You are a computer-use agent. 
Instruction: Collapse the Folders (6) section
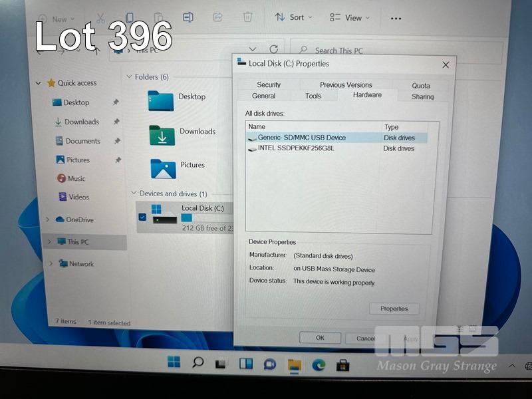[130, 77]
